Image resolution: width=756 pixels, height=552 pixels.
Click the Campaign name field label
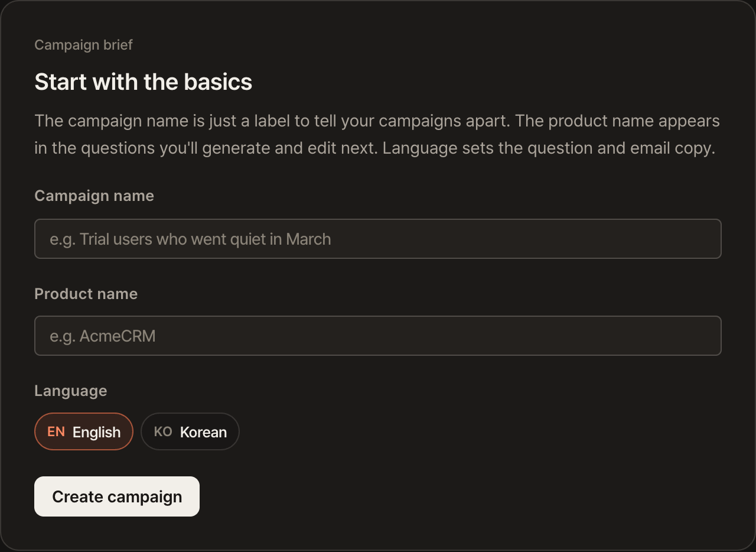pos(94,196)
